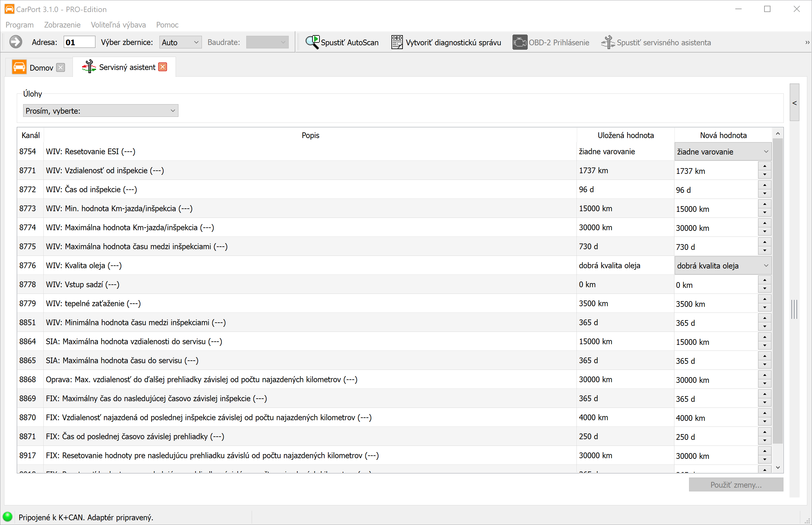Open the Voliteľná výbava menu
The height and width of the screenshot is (525, 812).
tap(118, 25)
